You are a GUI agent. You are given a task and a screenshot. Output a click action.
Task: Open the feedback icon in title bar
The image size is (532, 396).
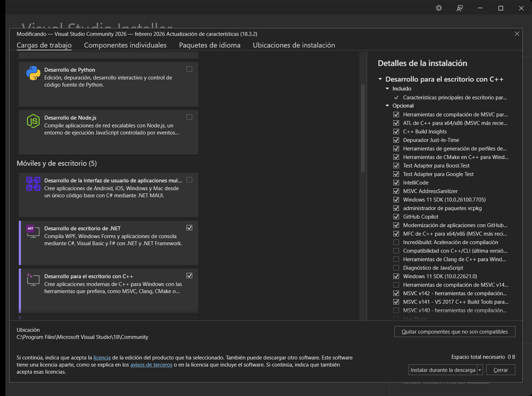(x=460, y=8)
